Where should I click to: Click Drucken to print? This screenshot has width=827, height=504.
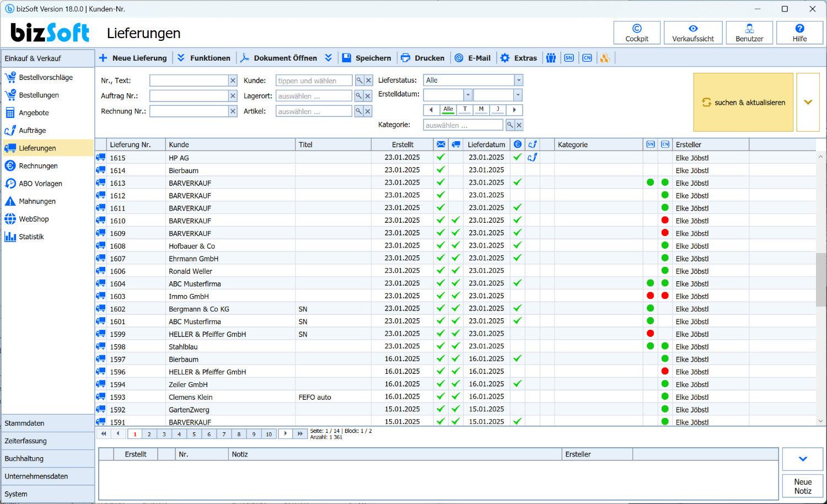423,58
